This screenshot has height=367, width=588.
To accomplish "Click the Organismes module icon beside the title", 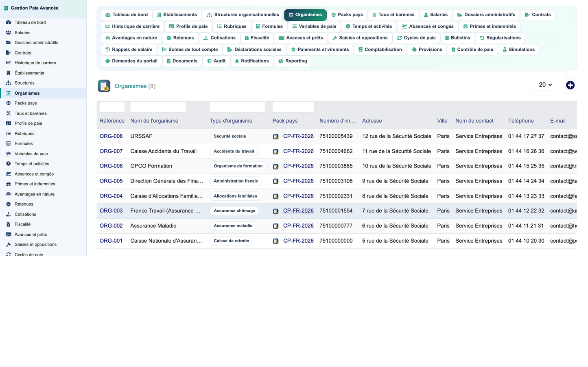I will (104, 86).
